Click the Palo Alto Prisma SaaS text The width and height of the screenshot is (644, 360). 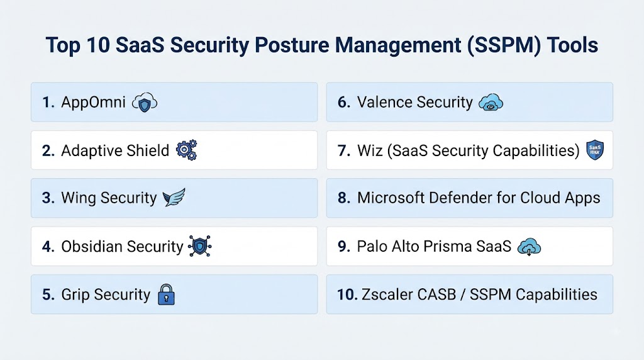coord(434,246)
